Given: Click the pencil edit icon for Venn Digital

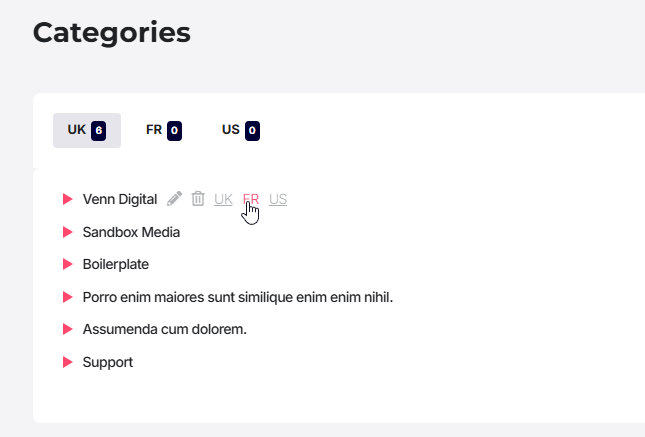Looking at the screenshot, I should [174, 199].
